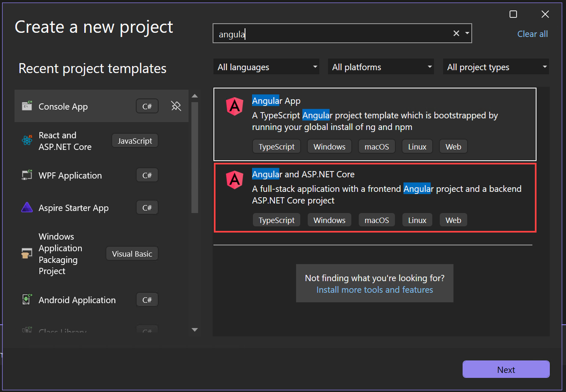The height and width of the screenshot is (392, 566).
Task: Clear the search text using the X icon
Action: pos(456,33)
